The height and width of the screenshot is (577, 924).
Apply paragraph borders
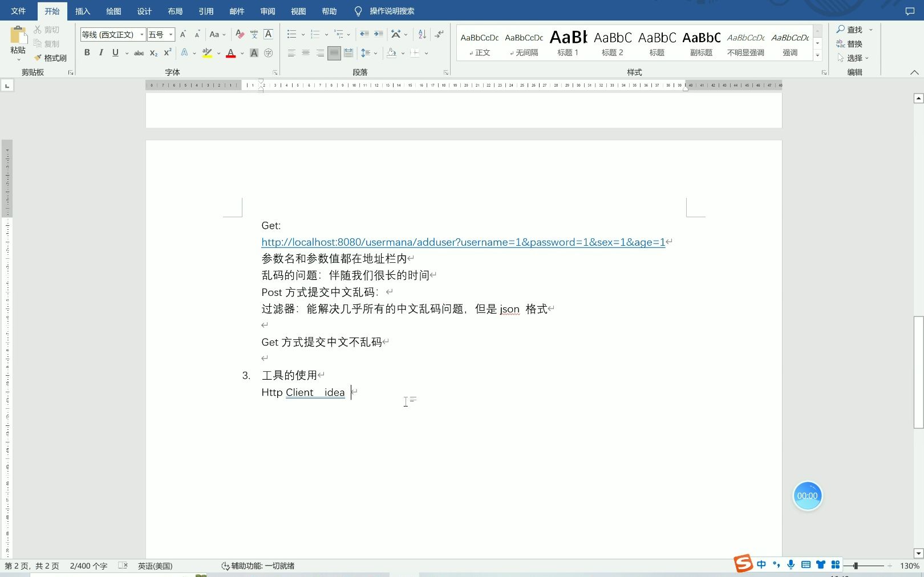pyautogui.click(x=415, y=53)
